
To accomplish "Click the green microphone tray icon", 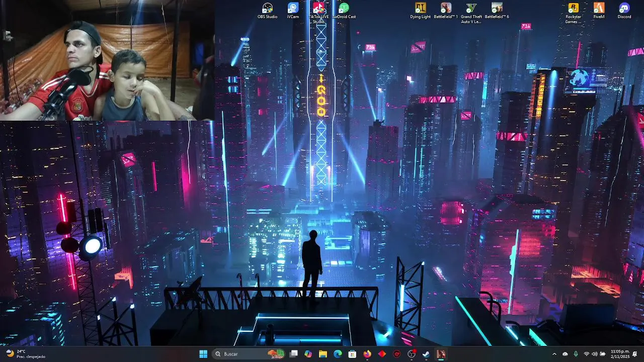I will (576, 354).
